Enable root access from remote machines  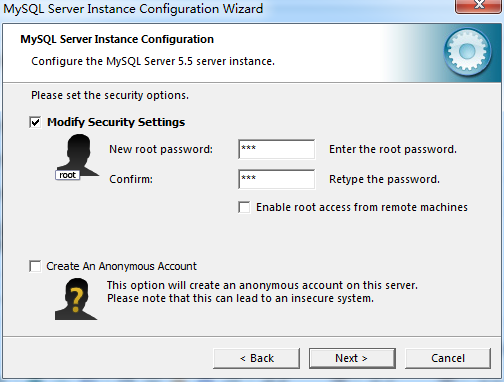pos(244,207)
